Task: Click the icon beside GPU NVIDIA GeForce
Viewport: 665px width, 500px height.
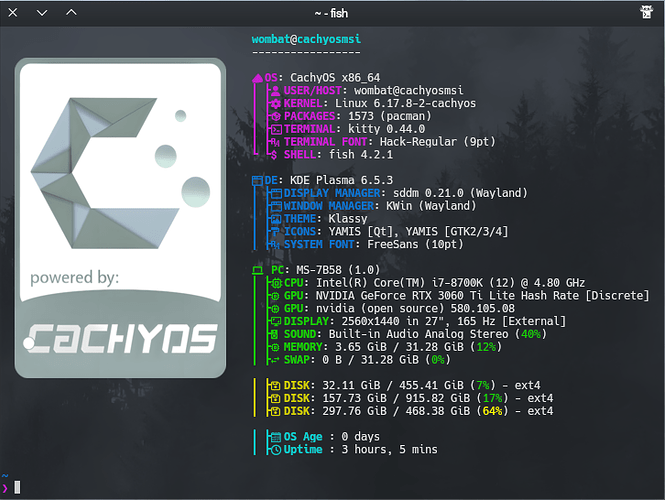Action: pyautogui.click(x=275, y=296)
